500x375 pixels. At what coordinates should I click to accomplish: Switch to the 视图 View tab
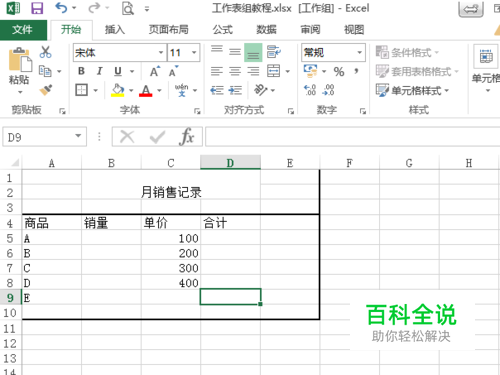[354, 30]
